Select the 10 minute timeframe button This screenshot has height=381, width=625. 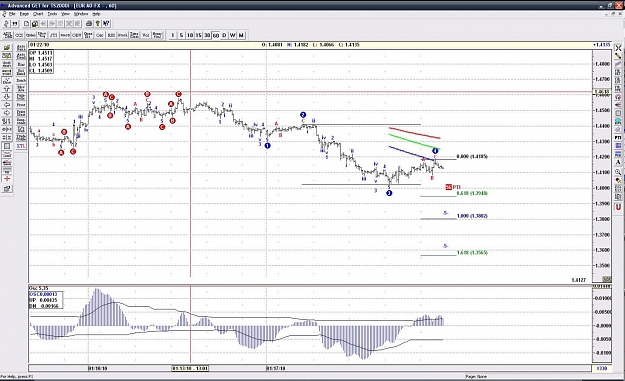pos(190,35)
